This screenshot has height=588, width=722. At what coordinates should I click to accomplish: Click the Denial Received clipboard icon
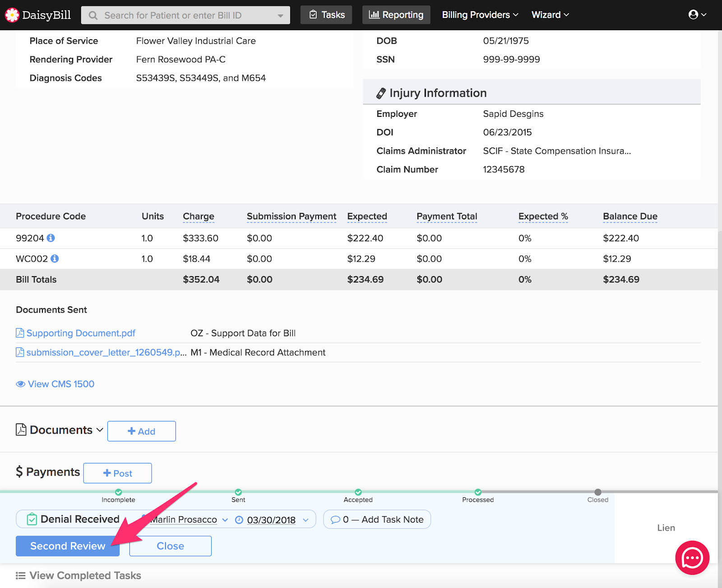tap(32, 519)
